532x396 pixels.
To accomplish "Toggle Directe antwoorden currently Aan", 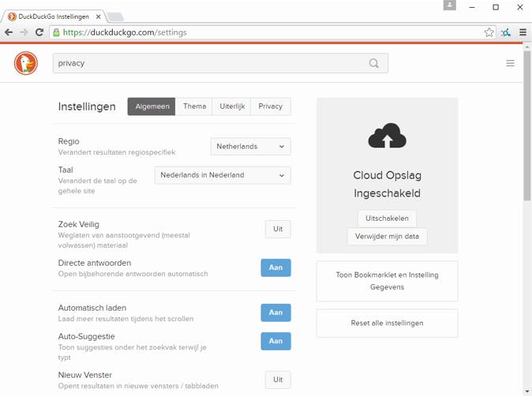I will [x=275, y=267].
